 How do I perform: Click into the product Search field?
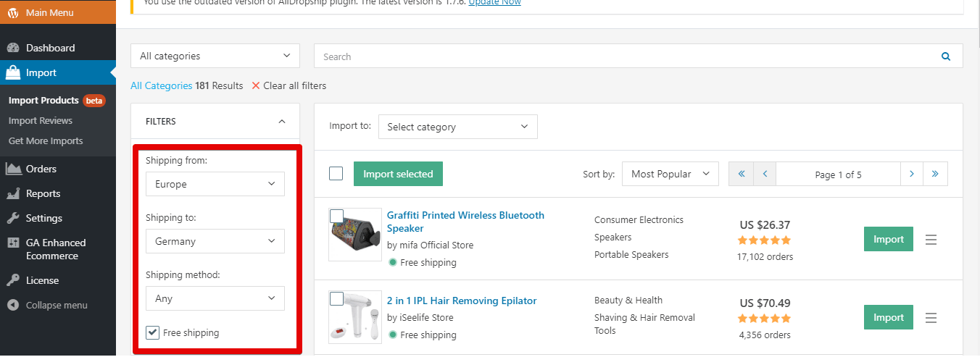623,56
